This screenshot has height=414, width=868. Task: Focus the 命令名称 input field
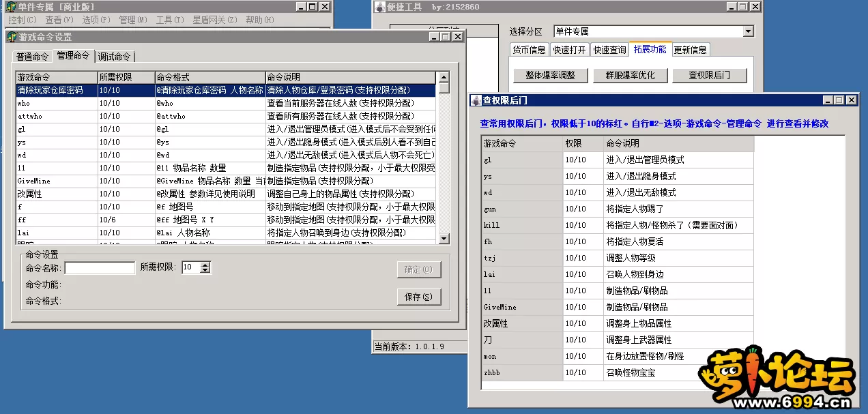[x=100, y=268]
